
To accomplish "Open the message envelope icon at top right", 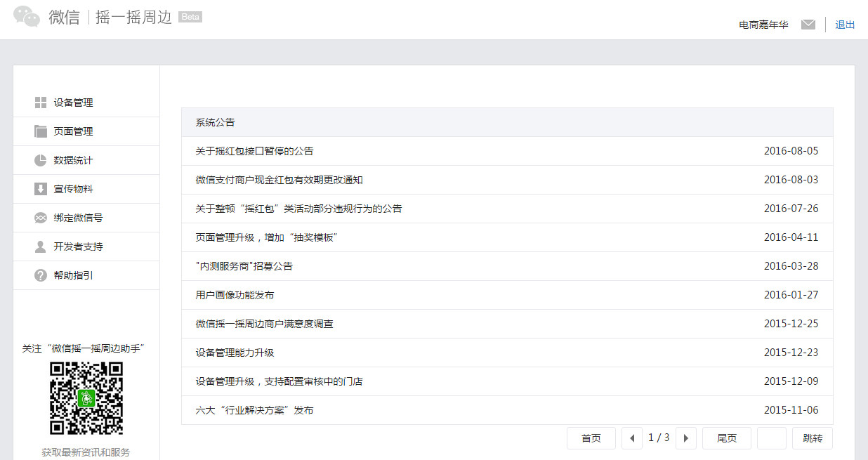I will [x=808, y=24].
